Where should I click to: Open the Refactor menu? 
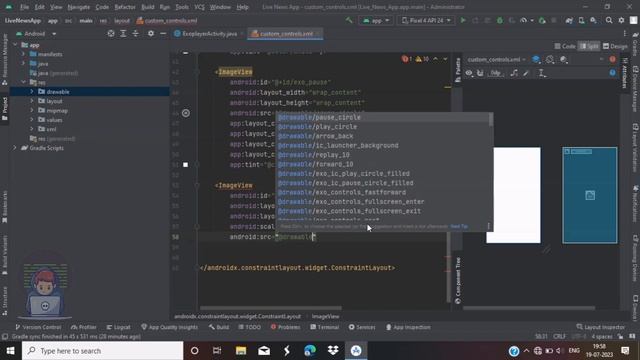click(125, 7)
